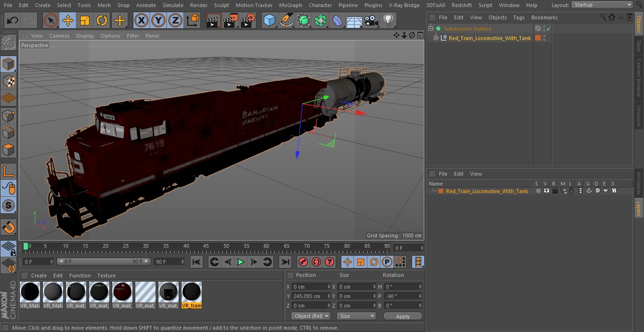This screenshot has width=644, height=332.
Task: Open viewport Cameras menu
Action: point(59,36)
